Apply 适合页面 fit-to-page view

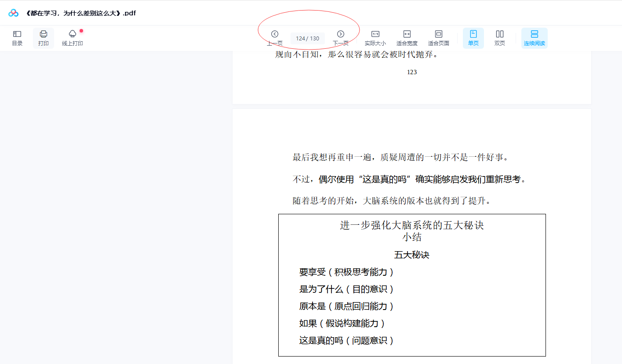438,38
